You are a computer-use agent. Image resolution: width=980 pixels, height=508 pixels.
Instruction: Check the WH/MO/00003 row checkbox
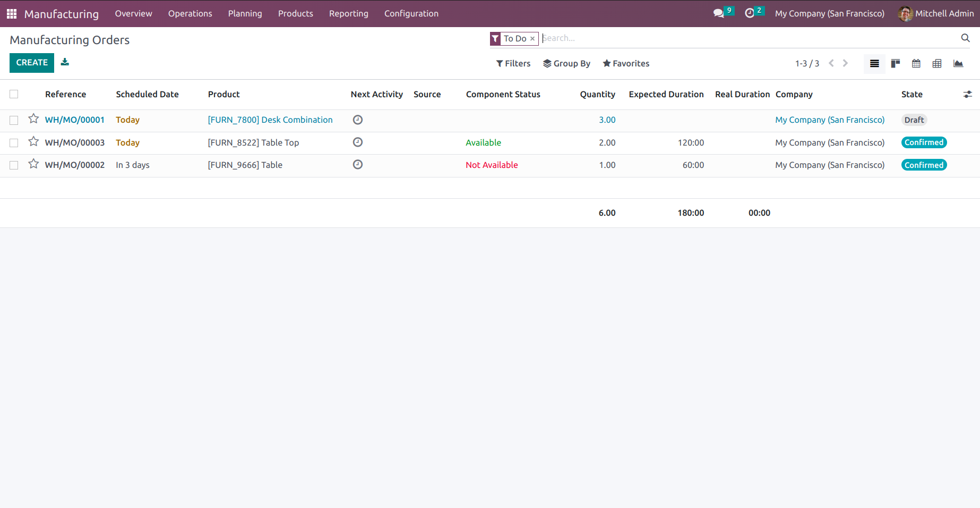pyautogui.click(x=14, y=143)
